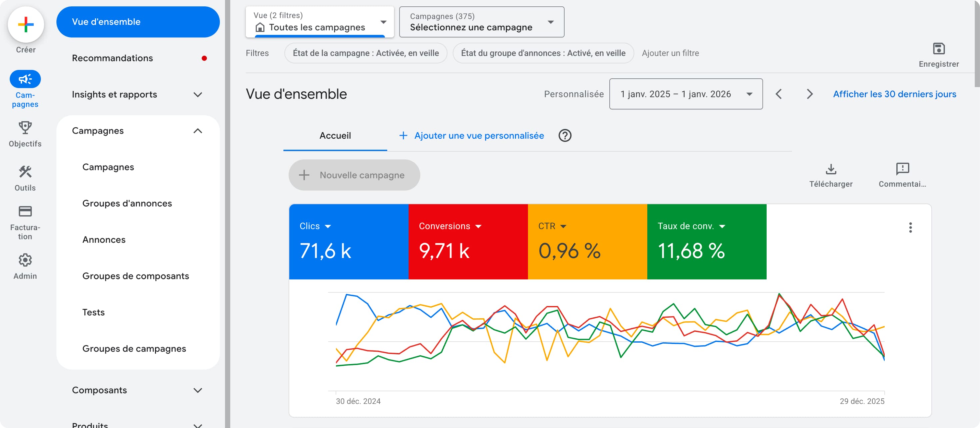Open the Vue (2 filtres) dropdown

[320, 22]
